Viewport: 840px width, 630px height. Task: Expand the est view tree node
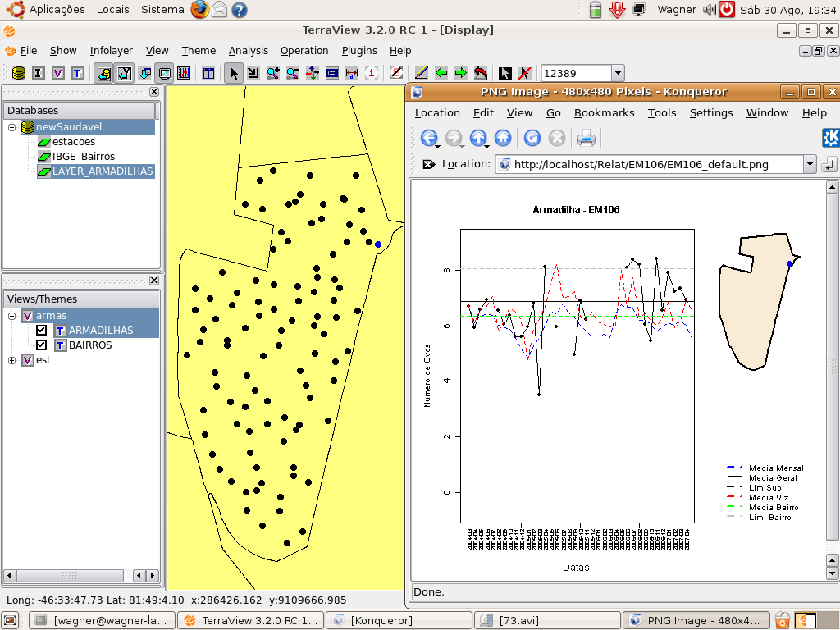(x=12, y=360)
